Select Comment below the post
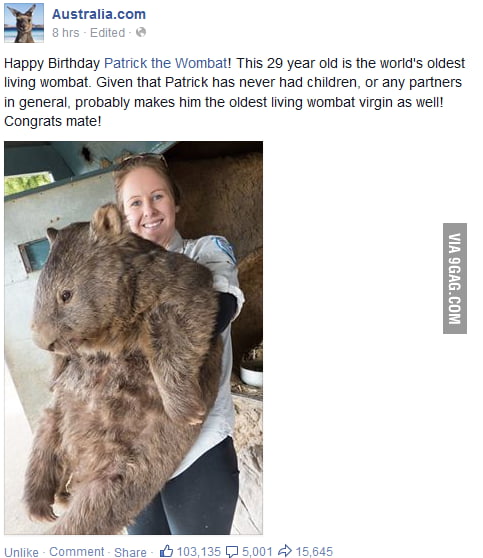This screenshot has width=483, height=558. [77, 552]
